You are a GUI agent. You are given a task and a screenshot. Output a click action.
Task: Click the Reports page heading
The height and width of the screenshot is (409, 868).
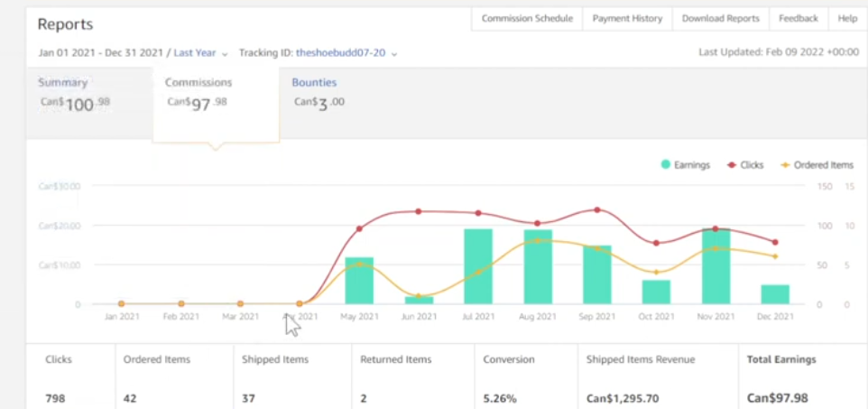(x=65, y=24)
